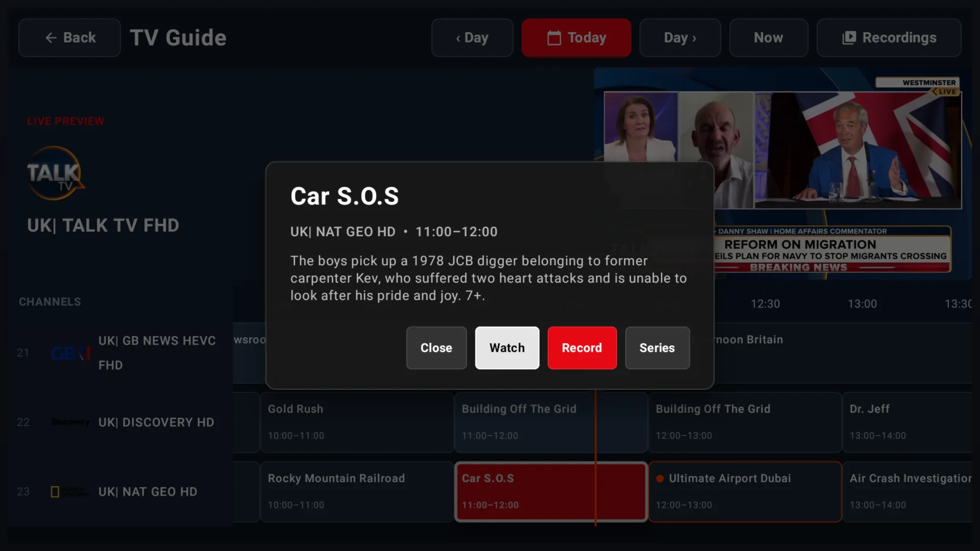Click the back arrow icon
980x551 pixels.
coord(51,38)
